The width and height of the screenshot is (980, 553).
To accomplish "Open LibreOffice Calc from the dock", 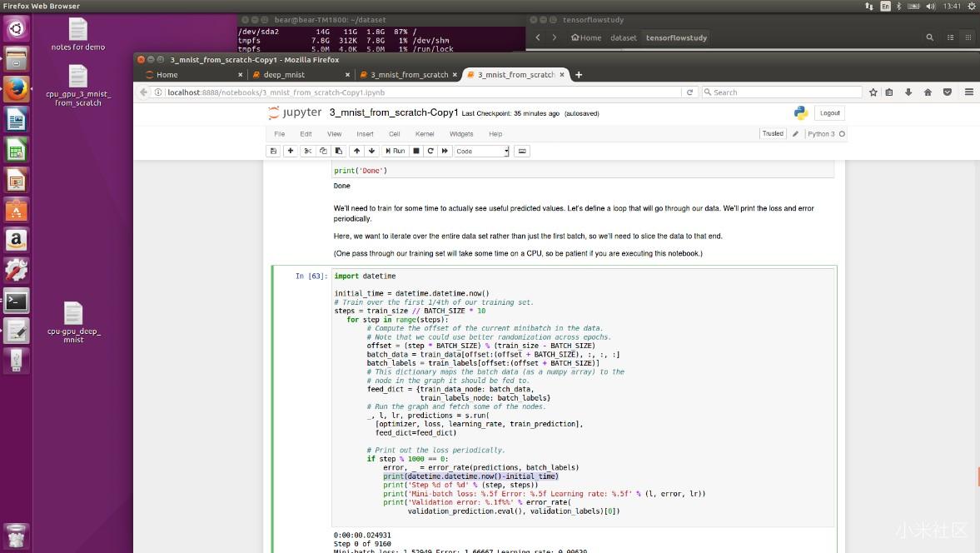I will pyautogui.click(x=17, y=150).
